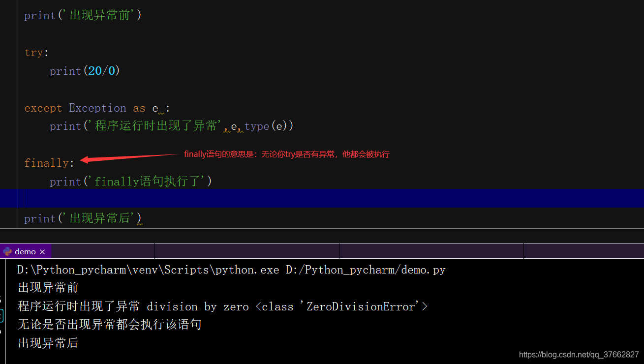The height and width of the screenshot is (364, 644).
Task: Select the demo run tab
Action: pyautogui.click(x=25, y=251)
